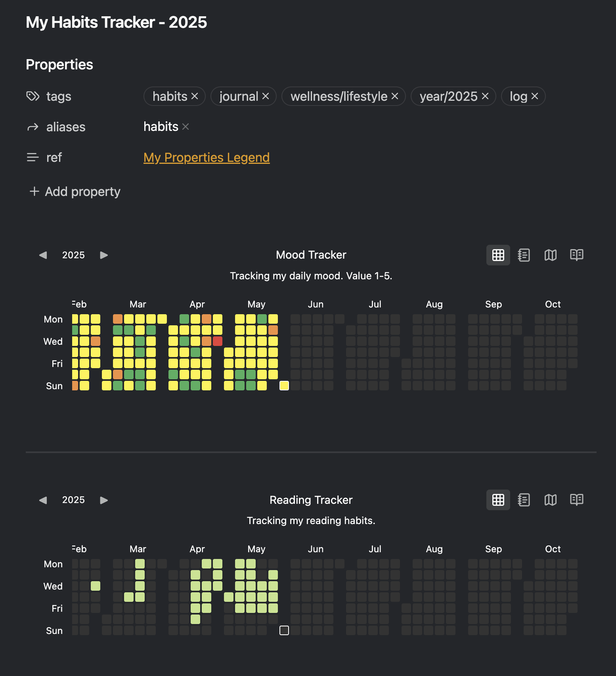Switch Reading Tracker to list view icon
The width and height of the screenshot is (616, 676).
pos(524,500)
